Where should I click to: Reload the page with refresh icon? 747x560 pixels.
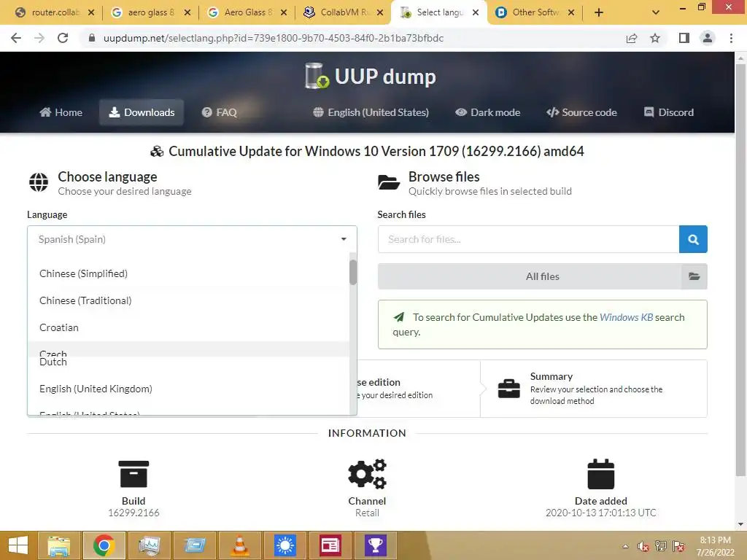pyautogui.click(x=63, y=38)
